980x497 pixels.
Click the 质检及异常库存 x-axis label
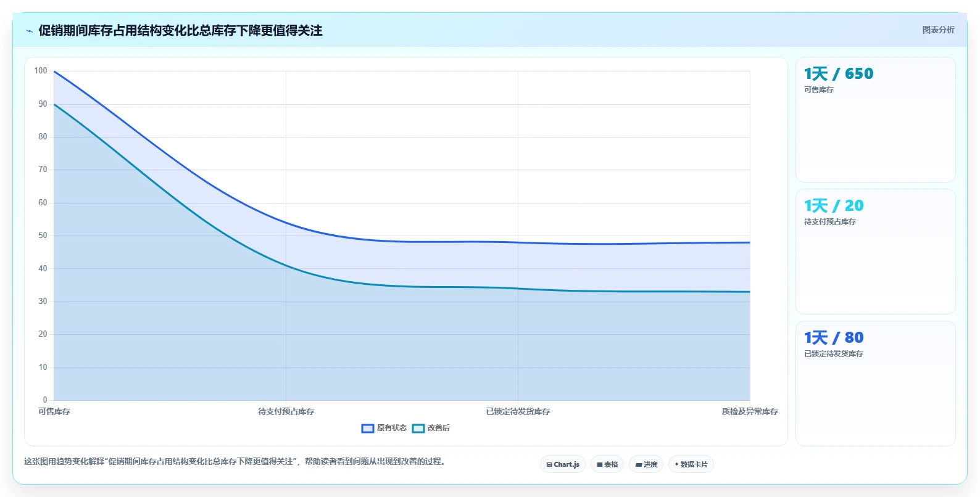pyautogui.click(x=750, y=411)
